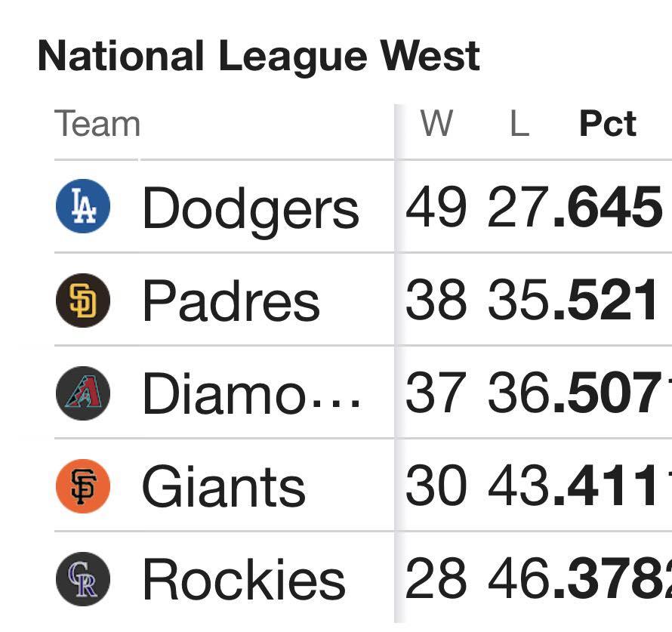672x632 pixels.
Task: Click the Rockies CR logo icon
Action: pos(83,579)
